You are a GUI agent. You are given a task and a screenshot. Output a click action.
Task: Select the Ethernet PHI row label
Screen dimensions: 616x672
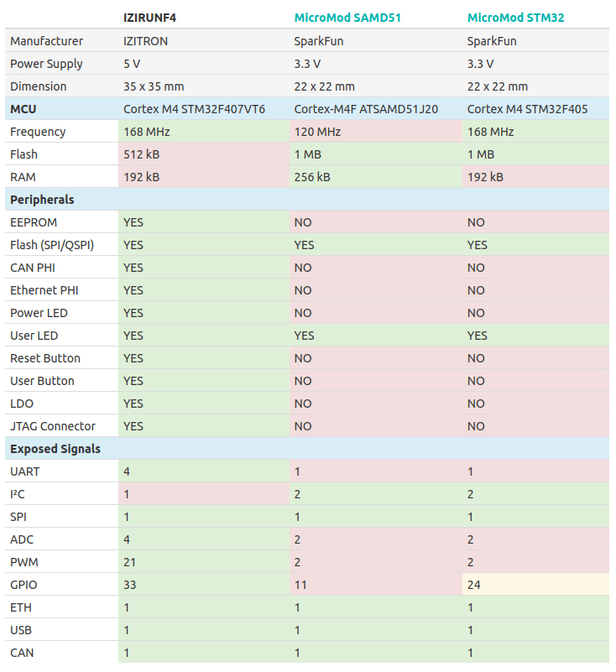pyautogui.click(x=44, y=290)
